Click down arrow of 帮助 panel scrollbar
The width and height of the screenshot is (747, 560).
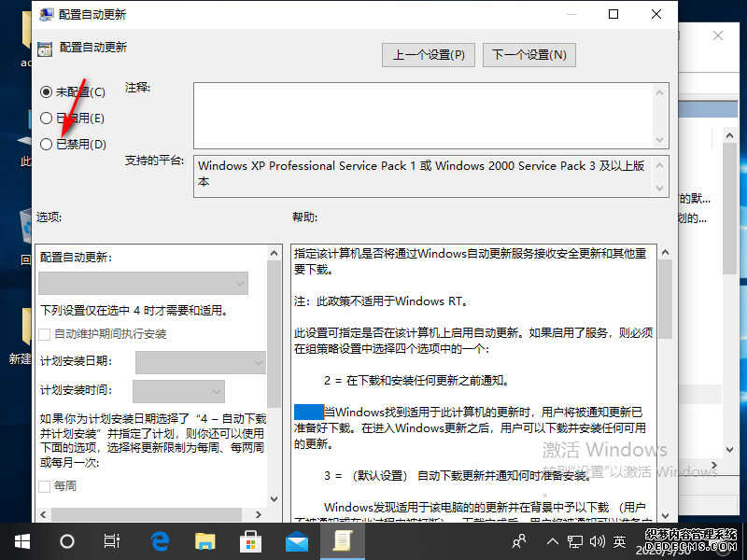point(666,515)
